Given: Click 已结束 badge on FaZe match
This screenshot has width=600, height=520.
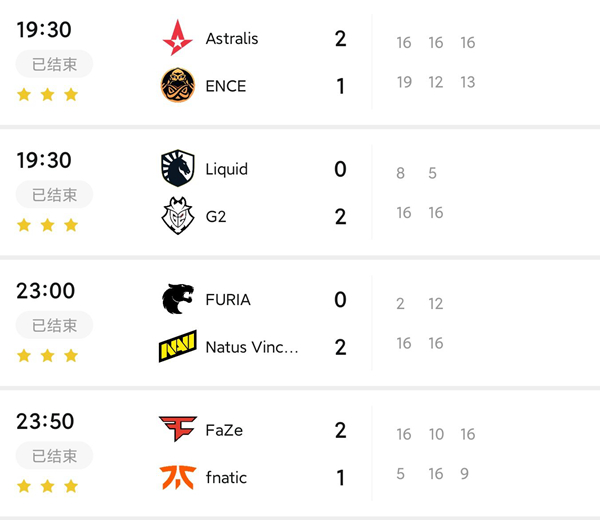Looking at the screenshot, I should pyautogui.click(x=54, y=456).
